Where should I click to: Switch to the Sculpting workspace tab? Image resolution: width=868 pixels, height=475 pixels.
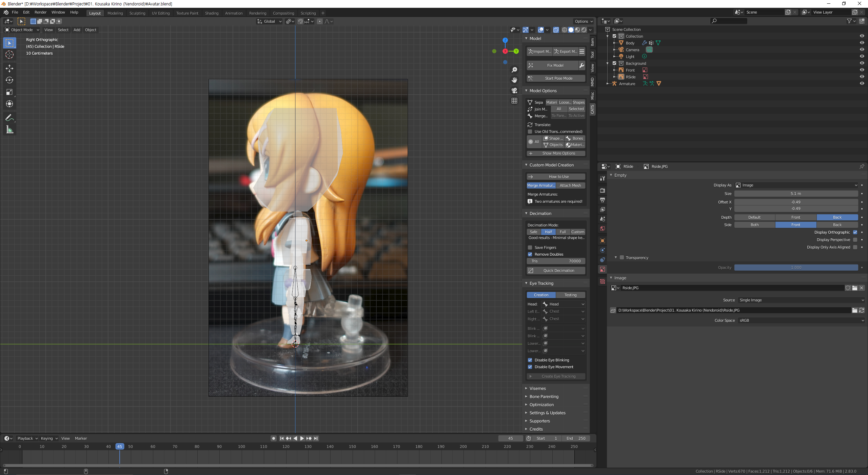(137, 13)
